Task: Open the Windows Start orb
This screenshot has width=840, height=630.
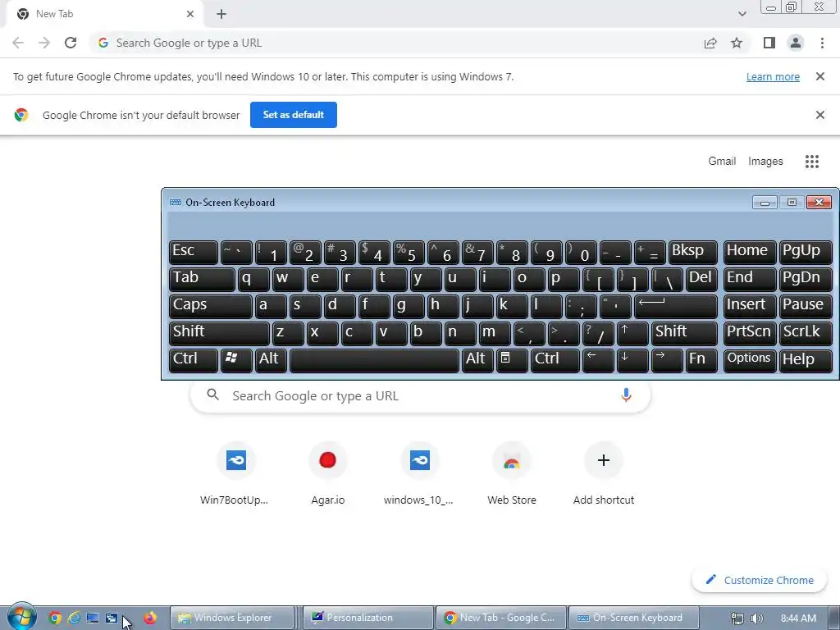Action: (21, 617)
